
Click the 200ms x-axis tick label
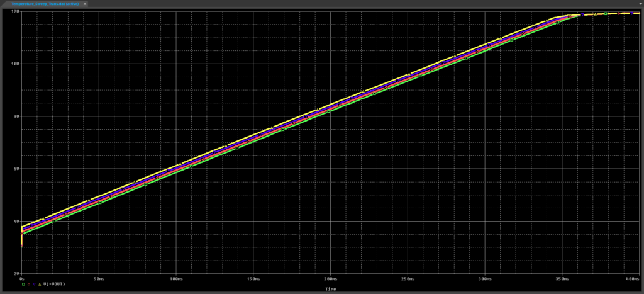pos(330,278)
